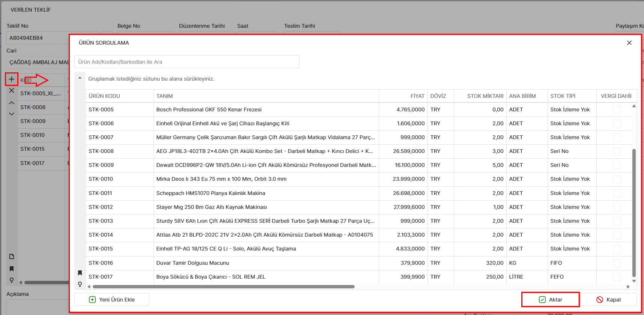Click the X icon to delete the row
The height and width of the screenshot is (315, 644).
point(12,90)
